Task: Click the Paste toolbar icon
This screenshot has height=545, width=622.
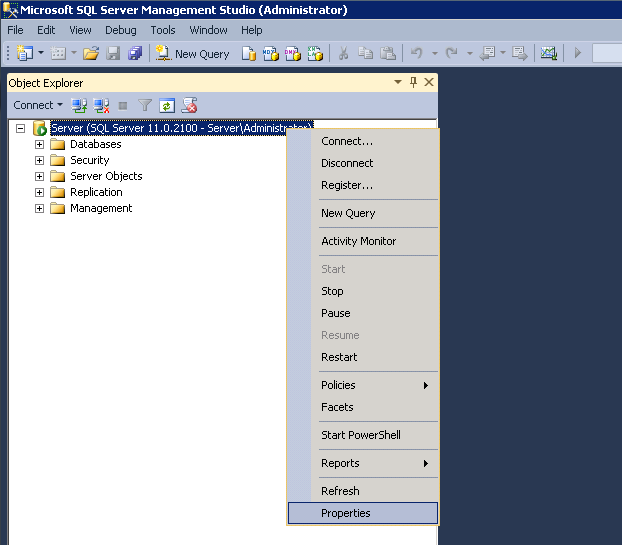Action: click(x=388, y=53)
